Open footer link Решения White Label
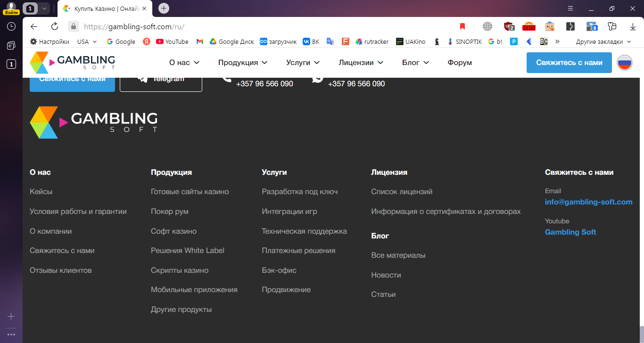Screen dimensions: 644x343 point(188,251)
